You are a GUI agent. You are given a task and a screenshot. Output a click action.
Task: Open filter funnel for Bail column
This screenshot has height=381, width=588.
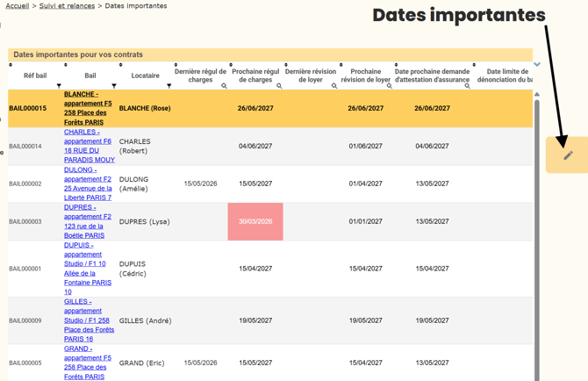114,86
